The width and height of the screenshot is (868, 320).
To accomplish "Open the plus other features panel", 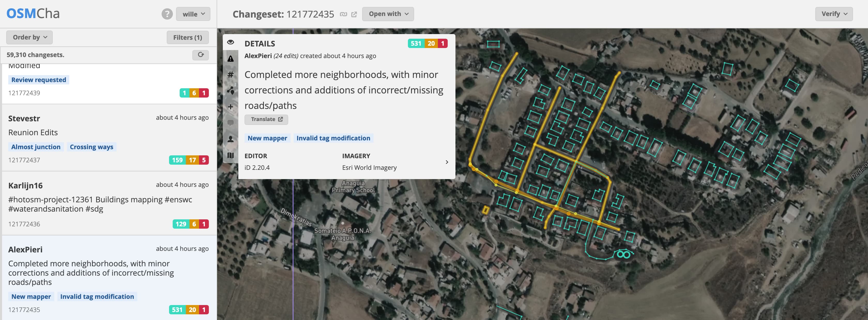I will 231,107.
